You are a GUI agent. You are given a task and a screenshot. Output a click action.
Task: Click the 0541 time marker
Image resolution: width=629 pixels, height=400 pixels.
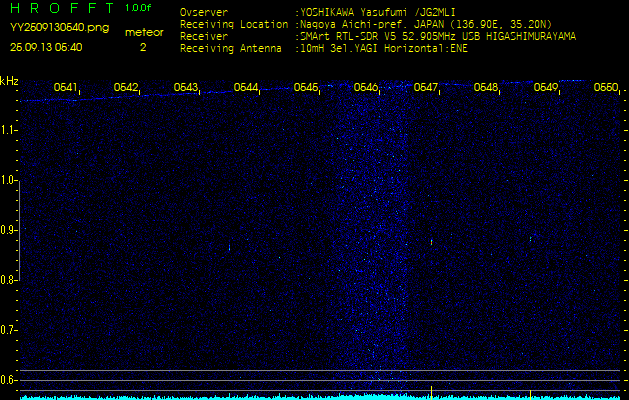[65, 87]
